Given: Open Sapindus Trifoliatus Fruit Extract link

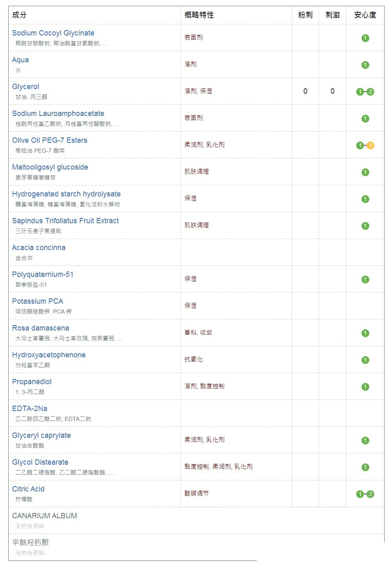Looking at the screenshot, I should click(x=65, y=221).
